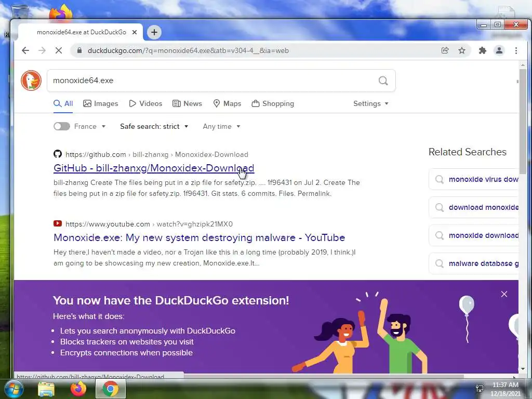The width and height of the screenshot is (532, 399).
Task: Bookmark this page with the star
Action: pos(462,50)
